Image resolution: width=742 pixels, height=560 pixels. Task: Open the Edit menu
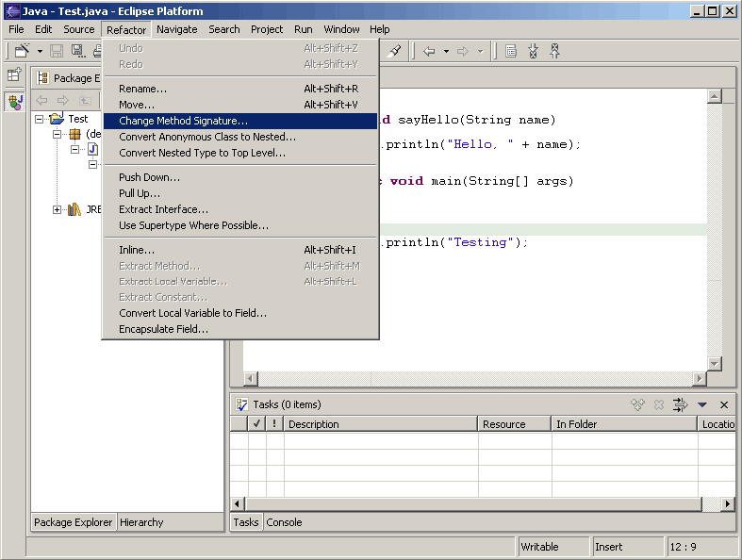pyautogui.click(x=43, y=29)
